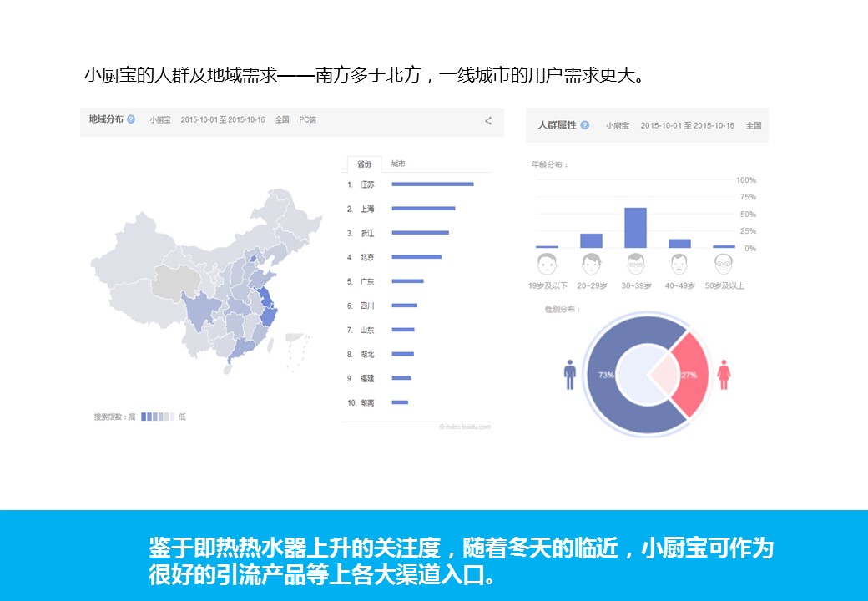Select the 北京 province name

click(367, 257)
